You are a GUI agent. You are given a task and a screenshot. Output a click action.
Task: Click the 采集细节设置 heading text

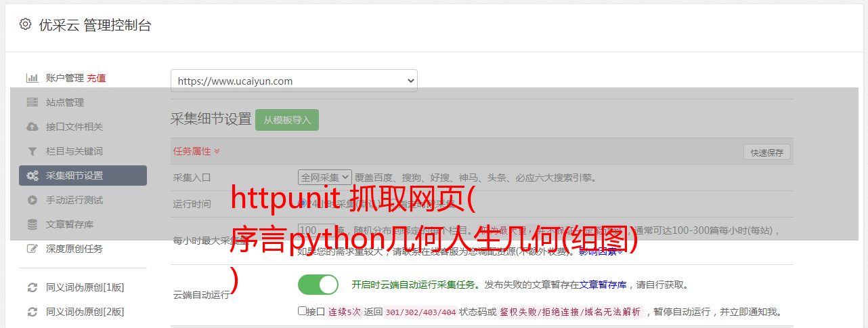tap(211, 119)
